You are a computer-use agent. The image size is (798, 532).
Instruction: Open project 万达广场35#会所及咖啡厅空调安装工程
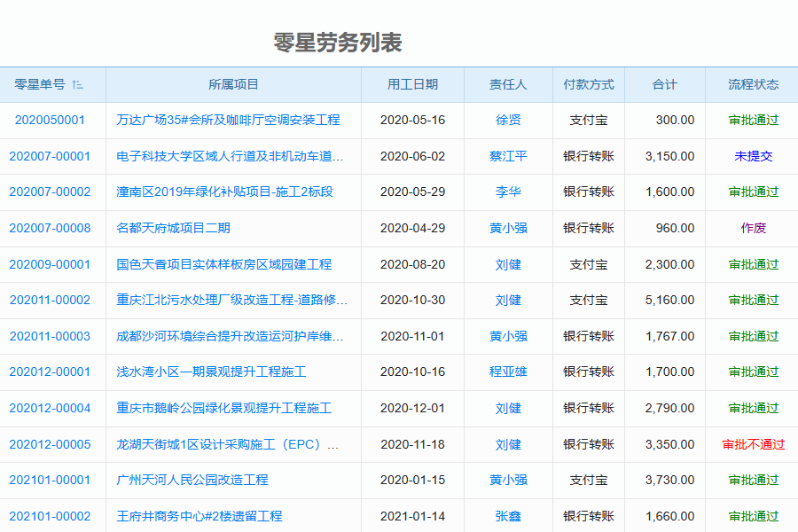pos(228,121)
